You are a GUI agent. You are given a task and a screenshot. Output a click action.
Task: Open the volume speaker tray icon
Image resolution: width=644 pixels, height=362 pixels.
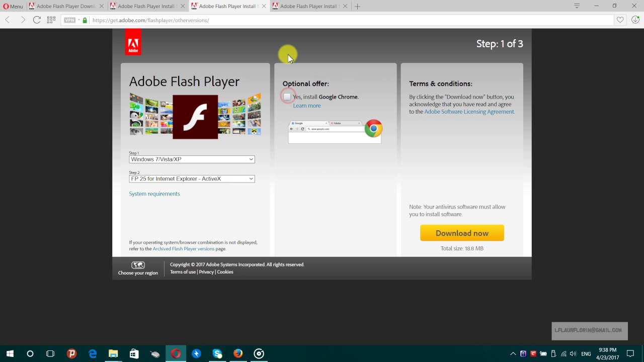tap(573, 354)
